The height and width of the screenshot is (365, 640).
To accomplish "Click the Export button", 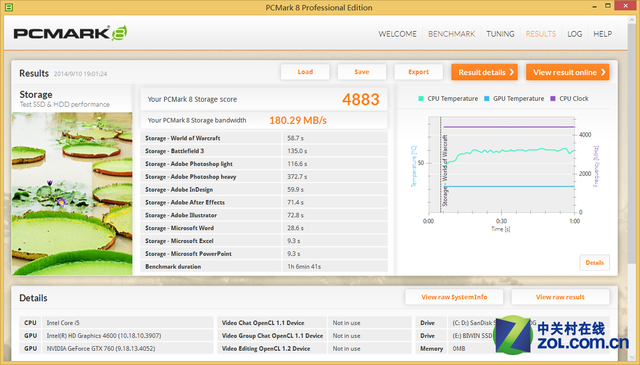I will click(418, 72).
